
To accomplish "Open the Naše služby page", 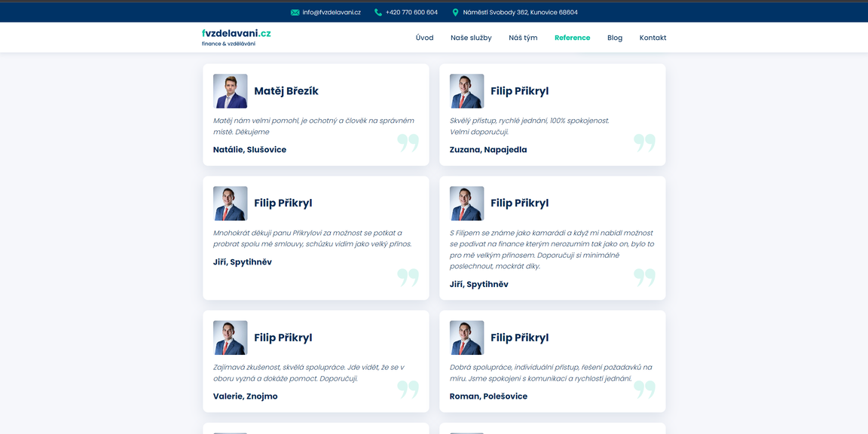I will 471,38.
